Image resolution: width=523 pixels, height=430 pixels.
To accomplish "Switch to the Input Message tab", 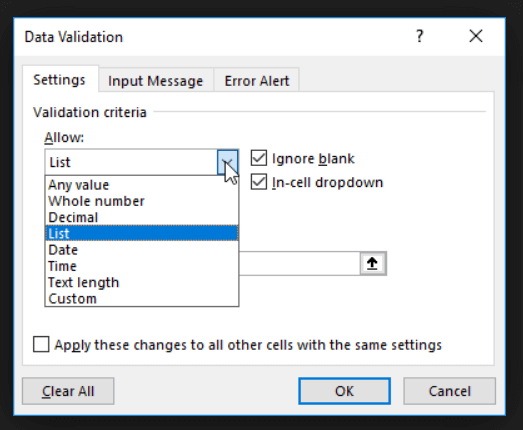I will [x=156, y=81].
